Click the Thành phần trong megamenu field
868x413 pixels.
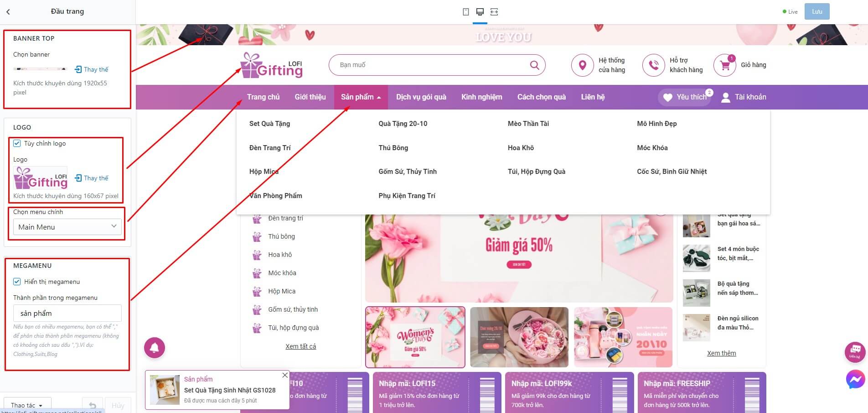click(67, 314)
